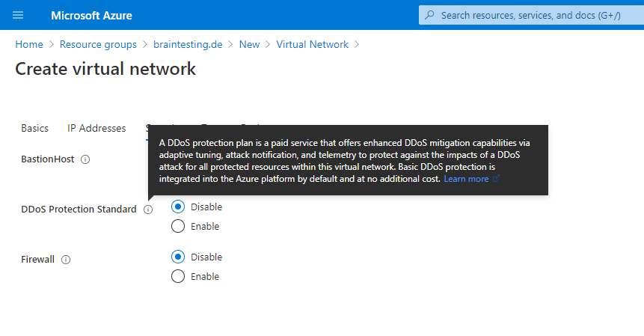Open Resource groups breadcrumb link
Image resolution: width=644 pixels, height=336 pixels.
pos(98,44)
